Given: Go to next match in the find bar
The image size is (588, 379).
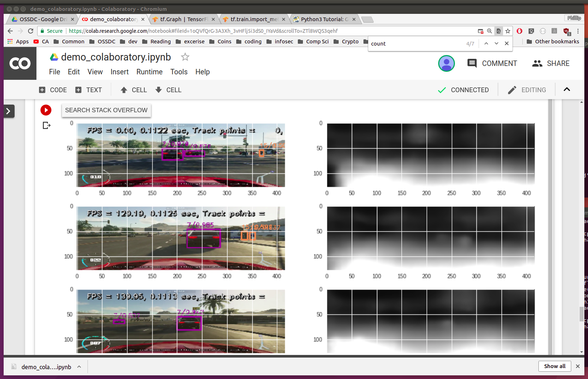Looking at the screenshot, I should pyautogui.click(x=497, y=43).
